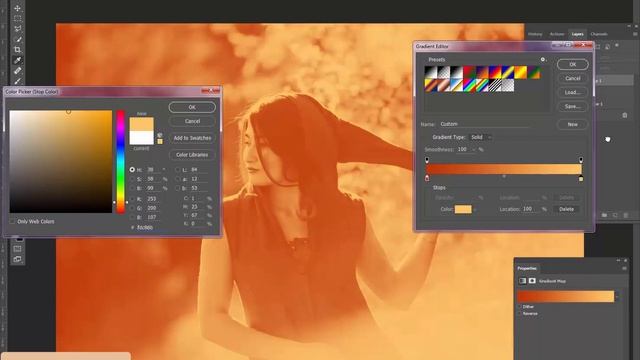Screen dimensions: 640x360
Task: Click the small web-safe color swatch icon
Action: (x=160, y=142)
